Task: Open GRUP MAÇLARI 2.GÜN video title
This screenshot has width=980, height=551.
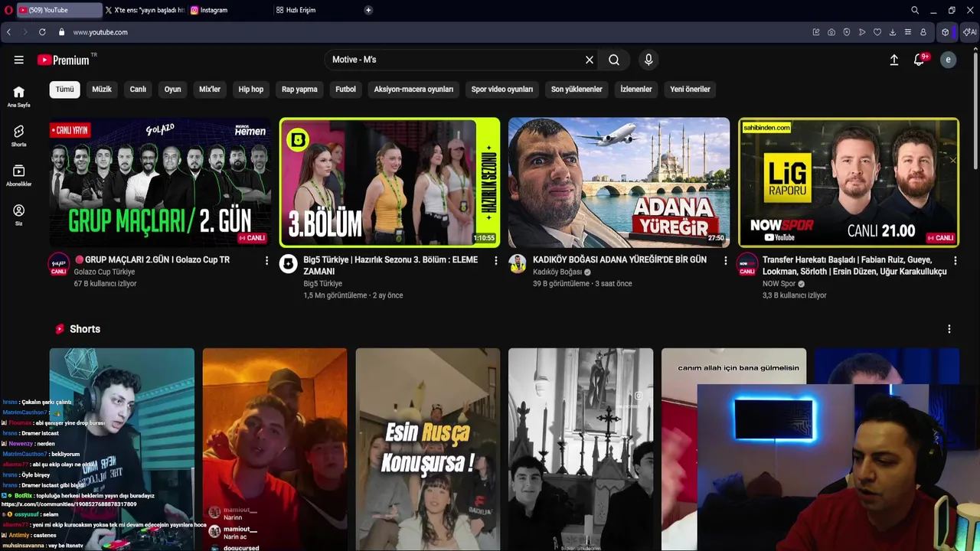Action: click(152, 259)
